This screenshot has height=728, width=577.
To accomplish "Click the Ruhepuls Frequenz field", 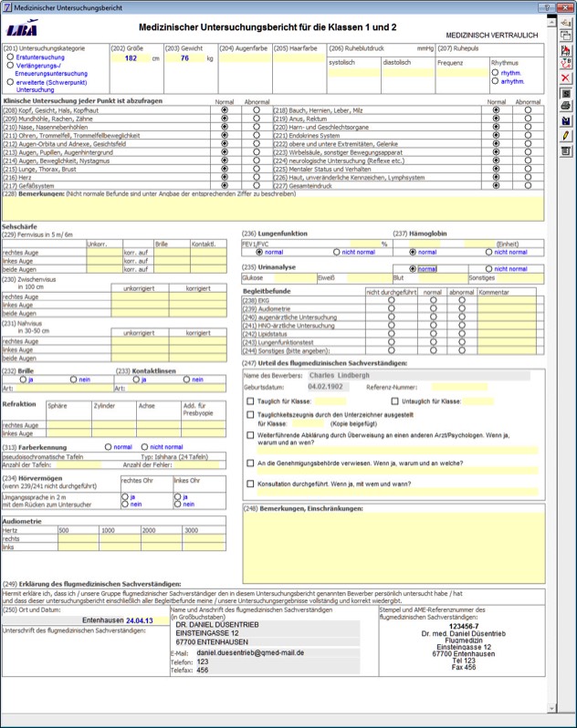I will pos(462,72).
